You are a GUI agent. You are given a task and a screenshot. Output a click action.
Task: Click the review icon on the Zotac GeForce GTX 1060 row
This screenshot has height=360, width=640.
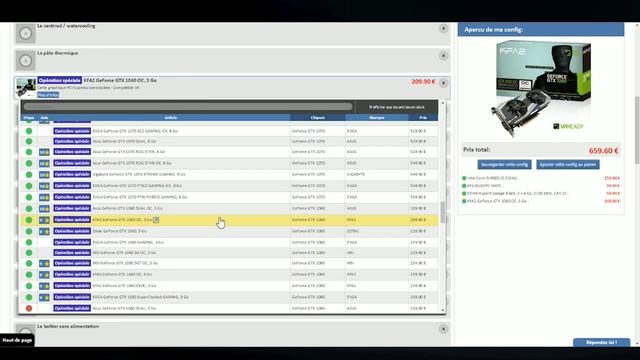[x=44, y=231]
